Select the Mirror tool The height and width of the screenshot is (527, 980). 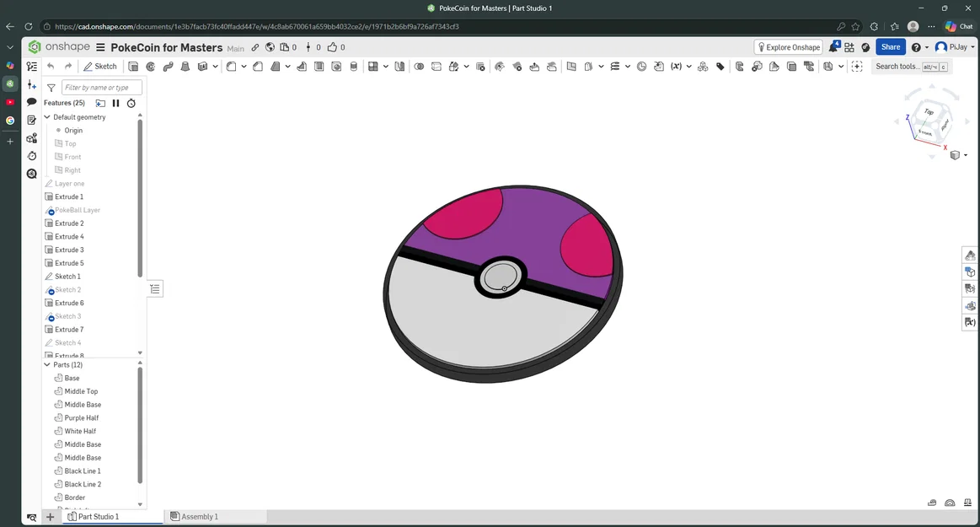coord(400,67)
